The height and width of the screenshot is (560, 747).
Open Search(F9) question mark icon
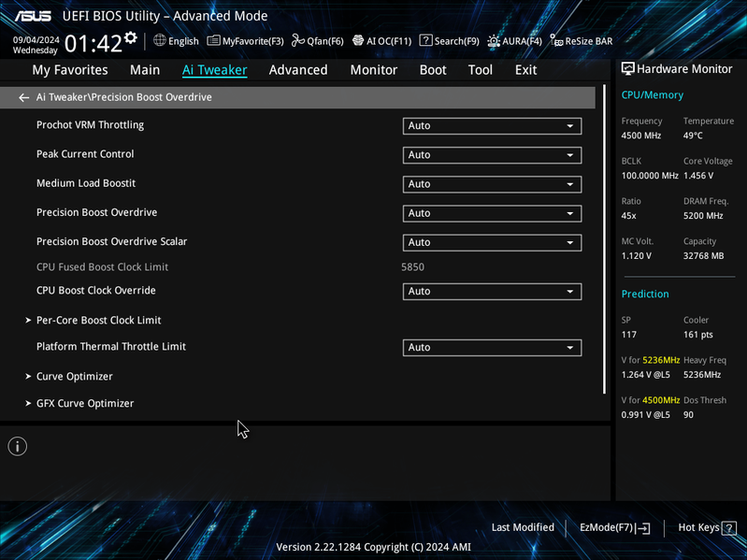tap(425, 40)
